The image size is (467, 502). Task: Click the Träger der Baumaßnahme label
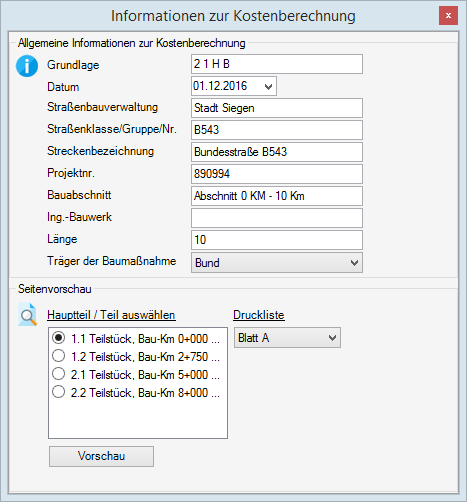pos(111,261)
